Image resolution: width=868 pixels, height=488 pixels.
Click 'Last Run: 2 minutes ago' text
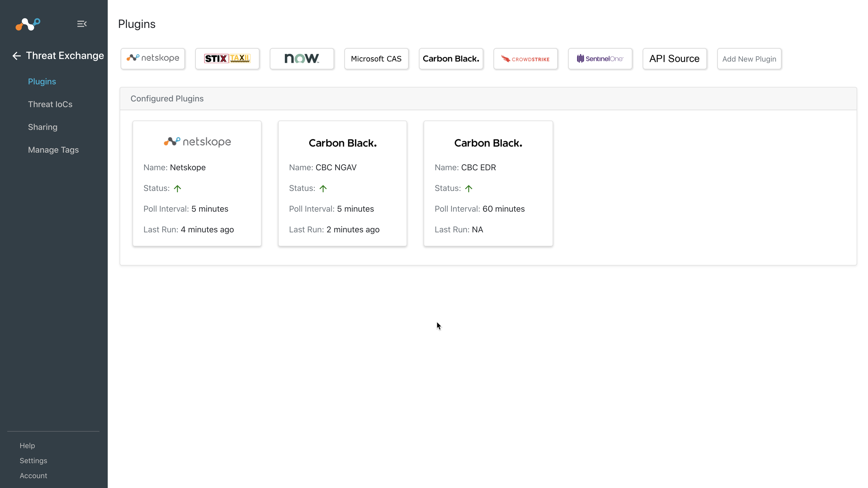point(334,230)
